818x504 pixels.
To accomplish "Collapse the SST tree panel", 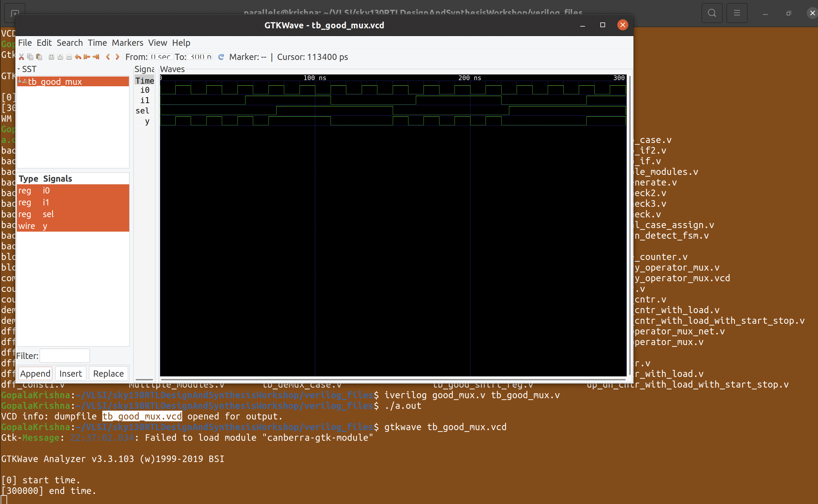I will (x=19, y=69).
